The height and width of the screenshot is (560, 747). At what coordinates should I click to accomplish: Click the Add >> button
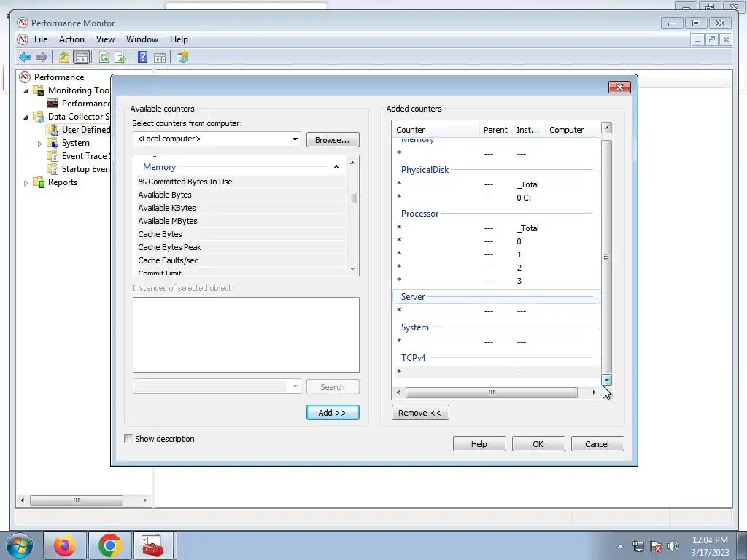(333, 413)
